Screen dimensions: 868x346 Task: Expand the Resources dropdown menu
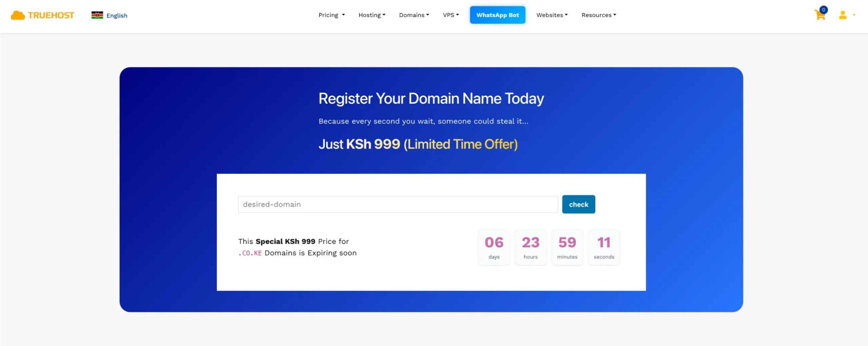[599, 15]
